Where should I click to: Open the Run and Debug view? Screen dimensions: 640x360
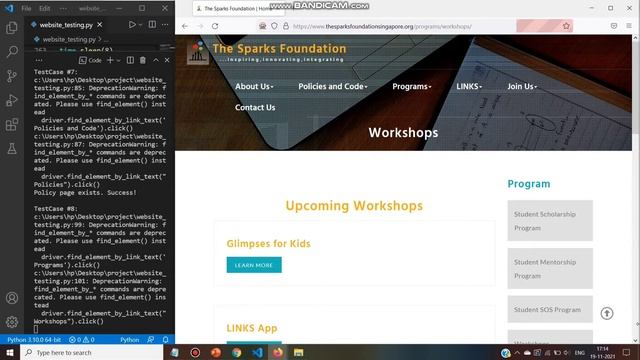[12, 100]
